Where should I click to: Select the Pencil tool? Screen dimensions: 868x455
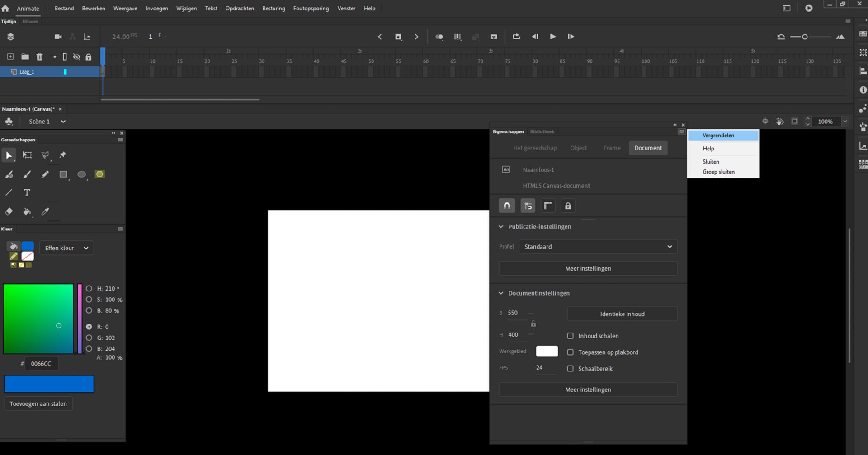tap(45, 174)
